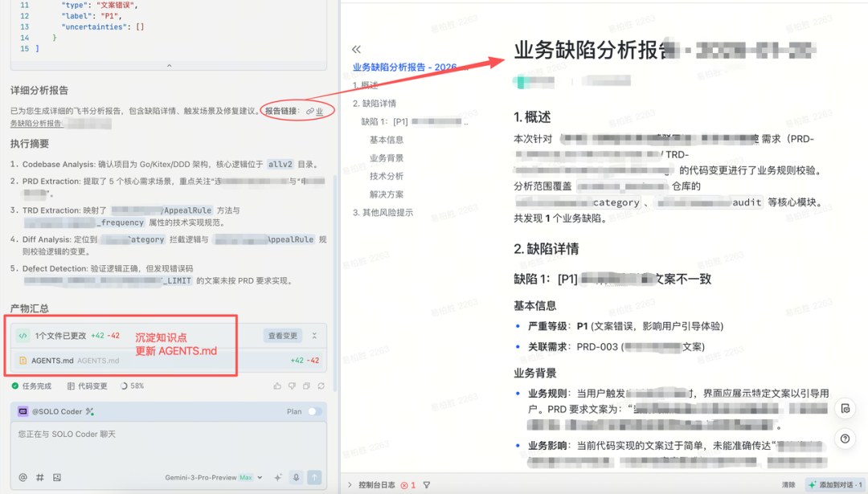Open the AGENTS.md changed file row
The image size is (868, 494).
pyautogui.click(x=169, y=360)
